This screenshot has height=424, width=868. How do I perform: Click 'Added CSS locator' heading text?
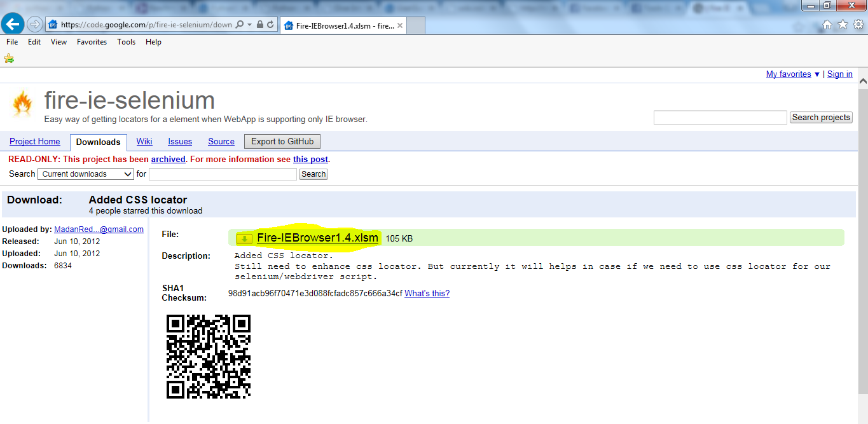click(x=138, y=200)
